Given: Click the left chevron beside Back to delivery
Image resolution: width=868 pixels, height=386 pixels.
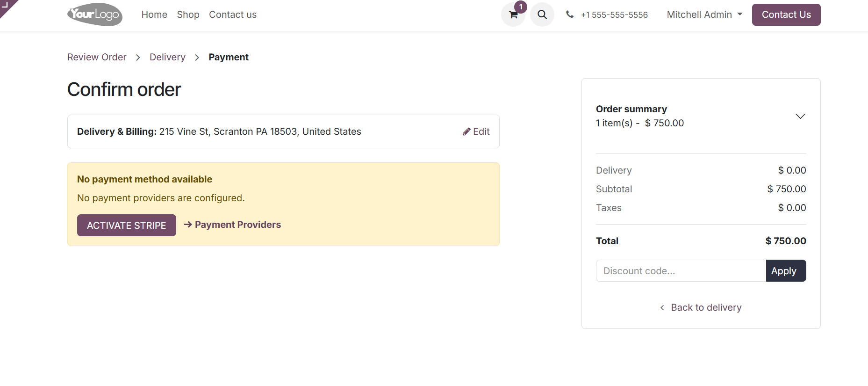Looking at the screenshot, I should [x=662, y=307].
